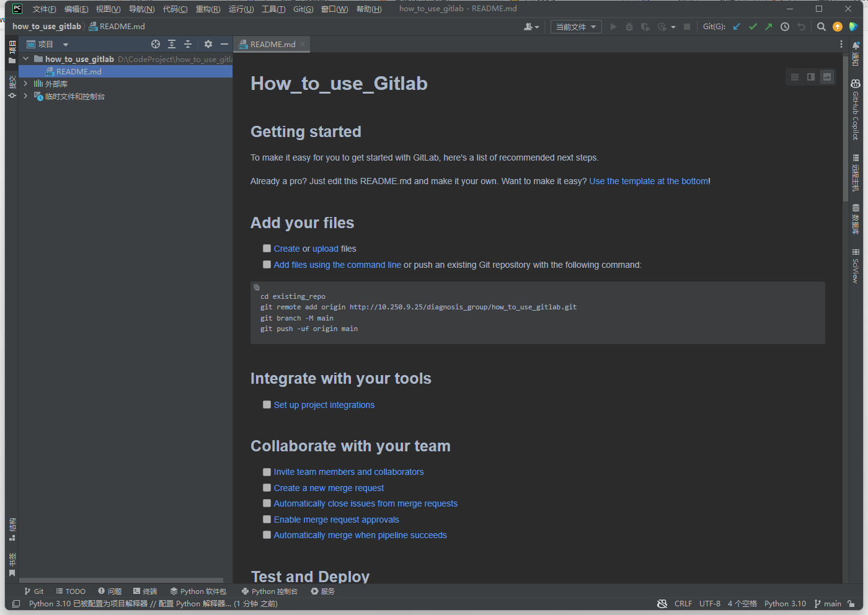The height and width of the screenshot is (615, 868).
Task: Open UTF-8 encoding selector
Action: click(710, 604)
